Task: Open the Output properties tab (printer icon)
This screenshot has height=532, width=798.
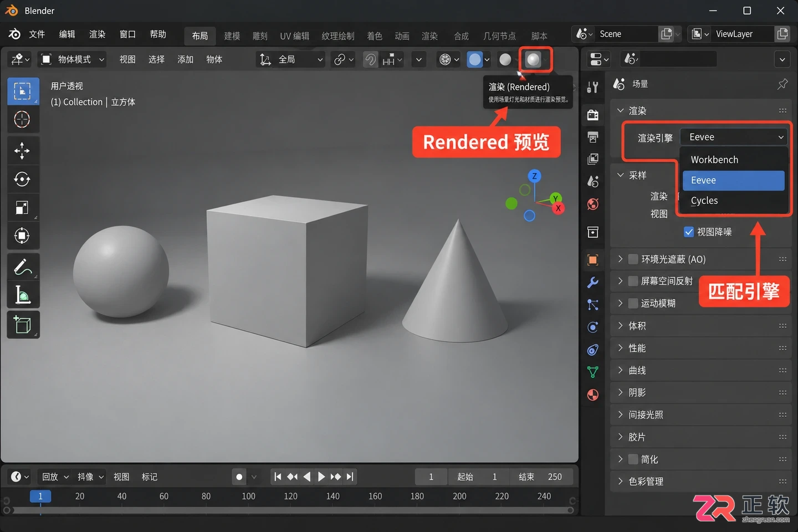Action: 593,137
